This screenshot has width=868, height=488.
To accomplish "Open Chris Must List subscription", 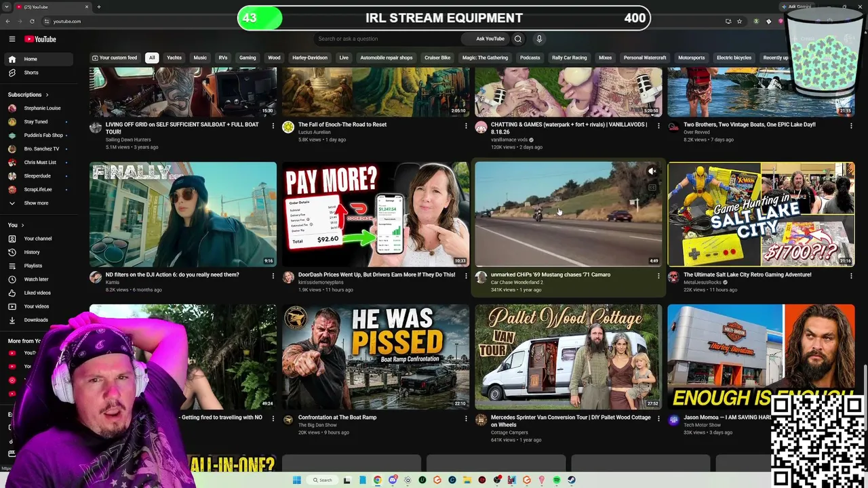I will [40, 162].
